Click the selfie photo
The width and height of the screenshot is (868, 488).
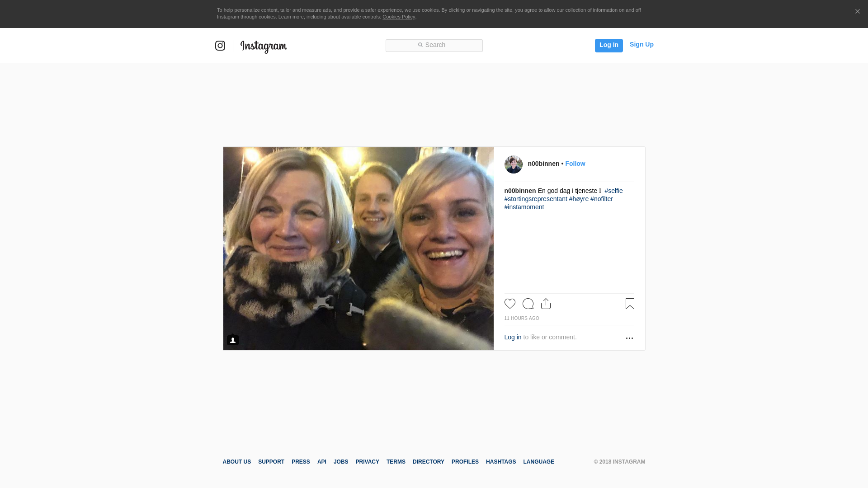tap(358, 249)
